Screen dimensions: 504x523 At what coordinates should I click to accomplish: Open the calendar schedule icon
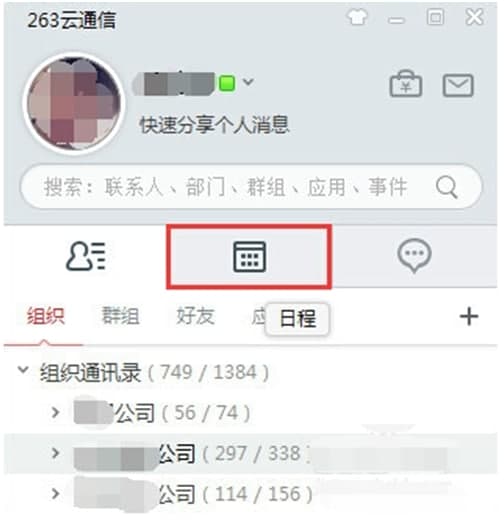[251, 259]
